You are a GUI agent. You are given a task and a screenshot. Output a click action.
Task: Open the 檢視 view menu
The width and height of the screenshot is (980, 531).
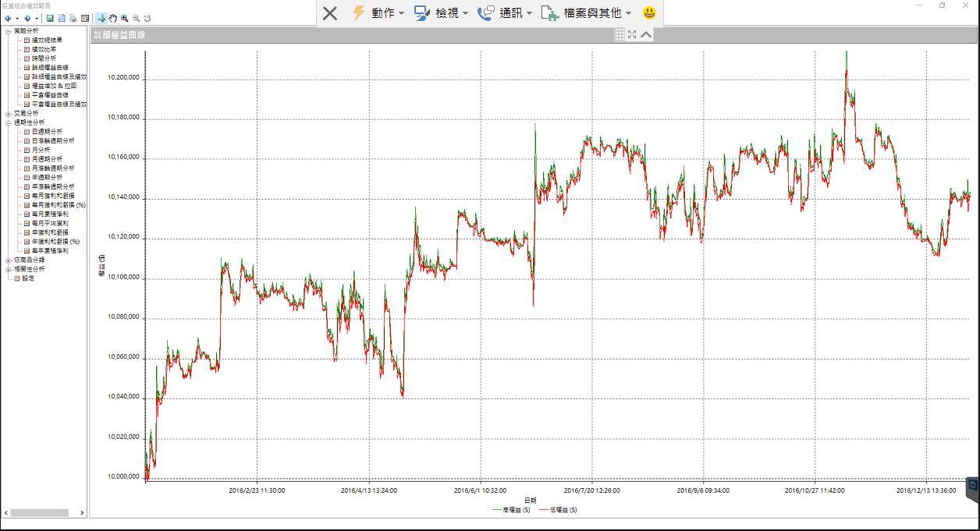coord(452,13)
